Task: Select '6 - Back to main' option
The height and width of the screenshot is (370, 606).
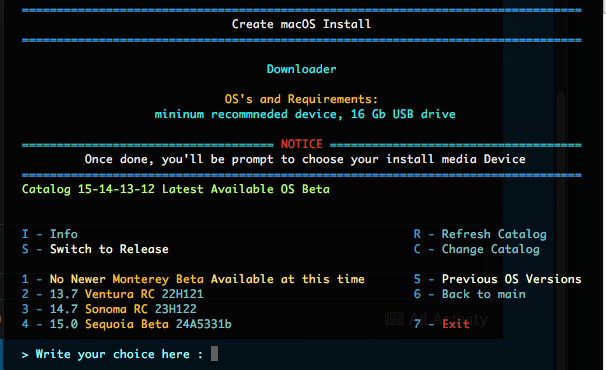Action: [470, 294]
